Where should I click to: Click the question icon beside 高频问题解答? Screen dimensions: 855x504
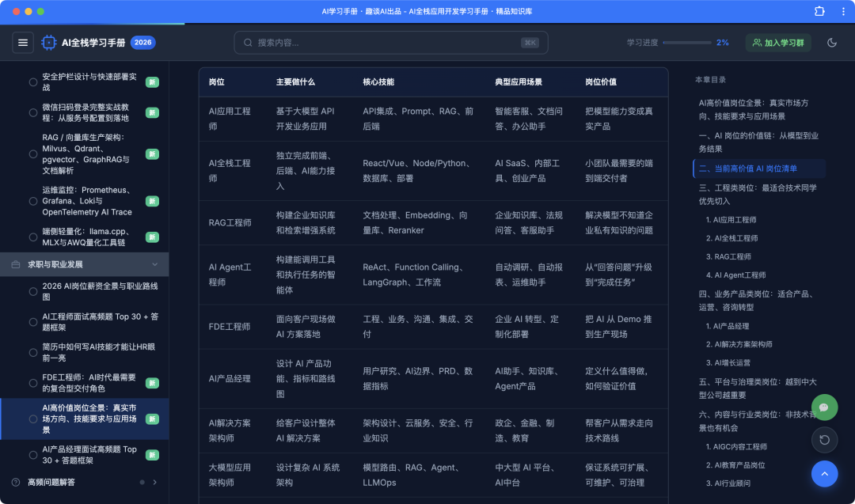16,482
